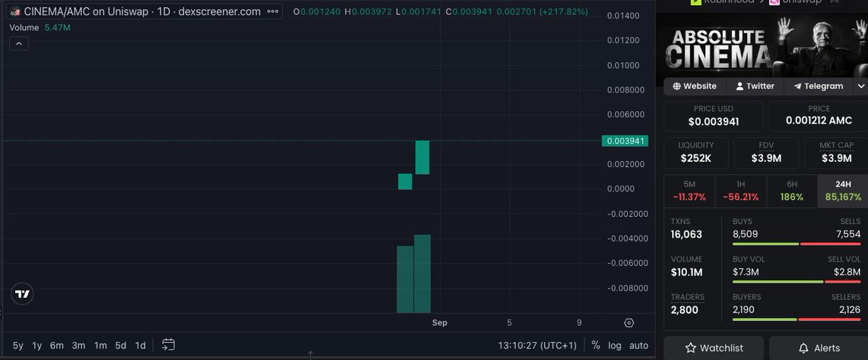Image resolution: width=868 pixels, height=360 pixels.
Task: Select the 1d time range
Action: (140, 345)
